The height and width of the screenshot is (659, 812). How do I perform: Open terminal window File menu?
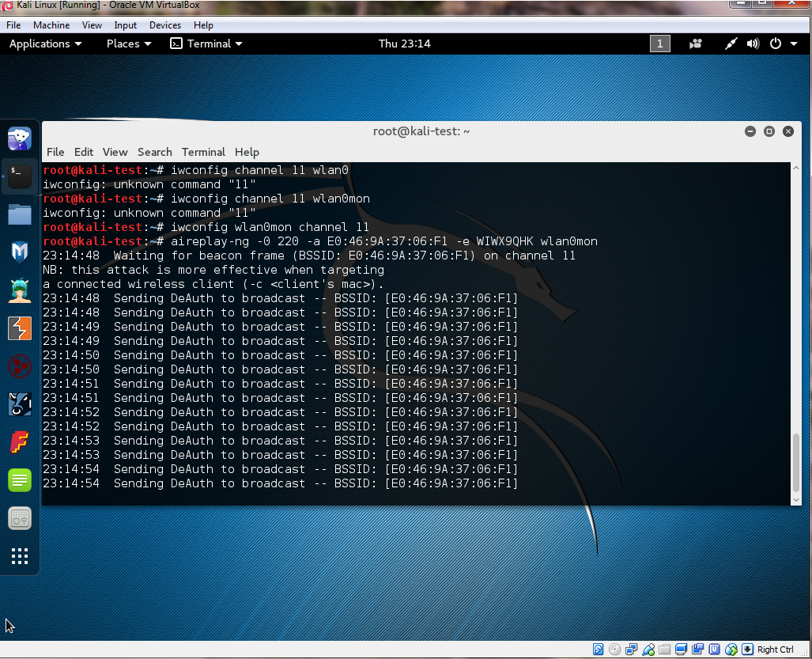pos(55,152)
